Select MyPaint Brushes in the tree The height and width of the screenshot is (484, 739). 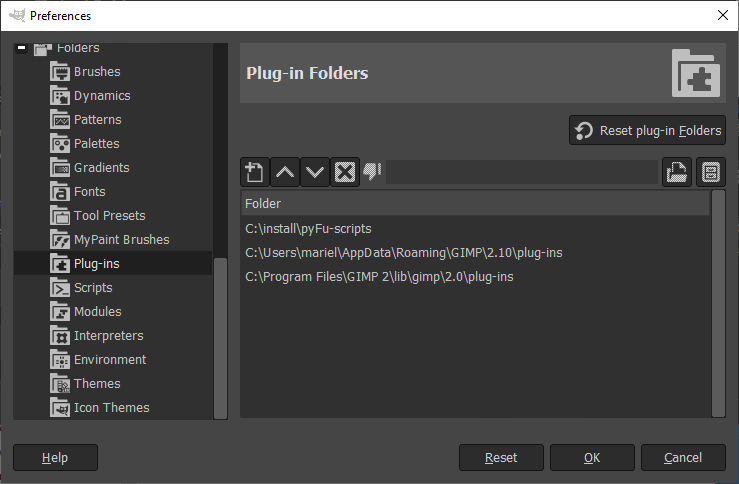[122, 240]
